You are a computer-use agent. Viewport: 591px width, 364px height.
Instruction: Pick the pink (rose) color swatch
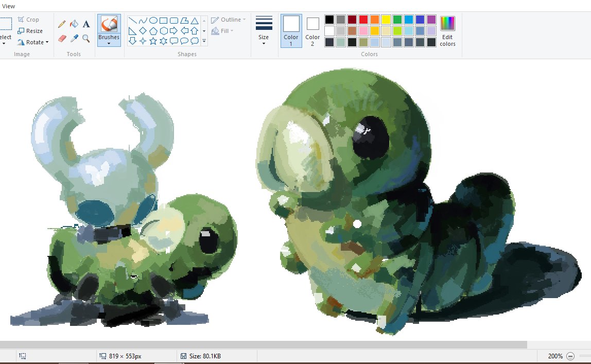[363, 31]
